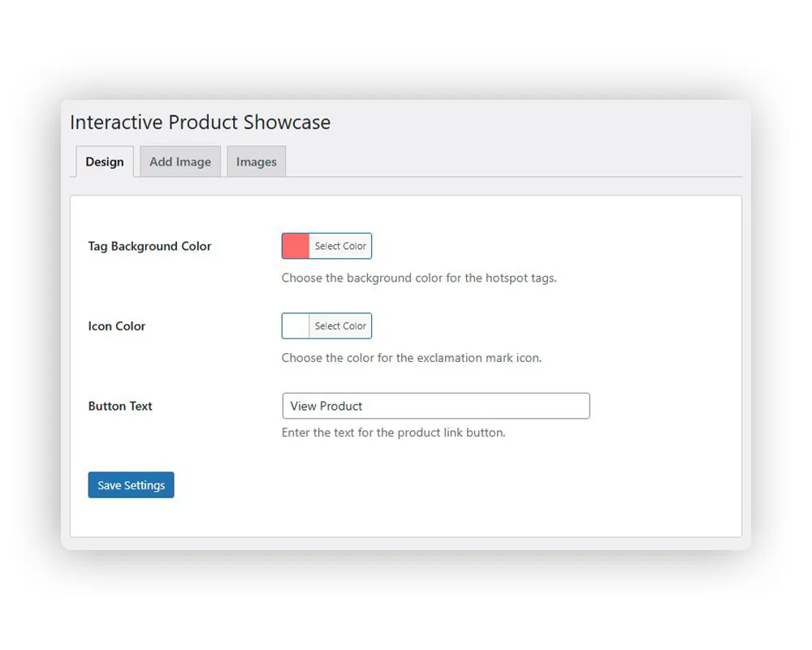Click the exclamation mark icon description text

point(411,357)
